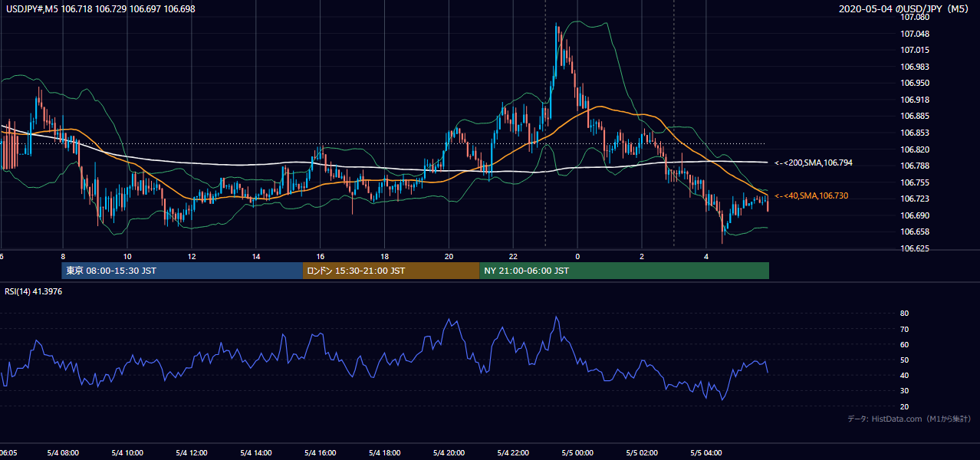Click the RSI(14) 41.3976 indicator label

(34, 291)
